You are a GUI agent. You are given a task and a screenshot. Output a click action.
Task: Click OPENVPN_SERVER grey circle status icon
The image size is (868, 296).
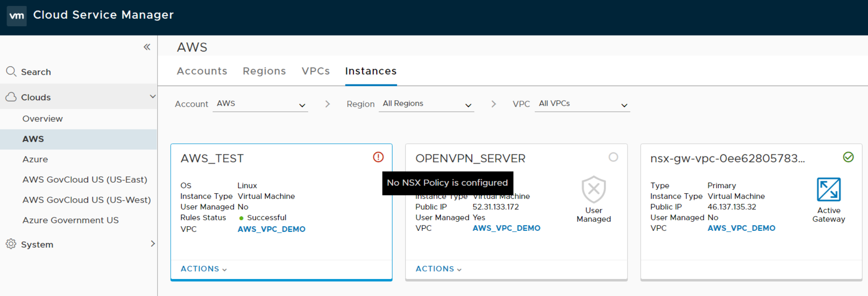pyautogui.click(x=613, y=157)
